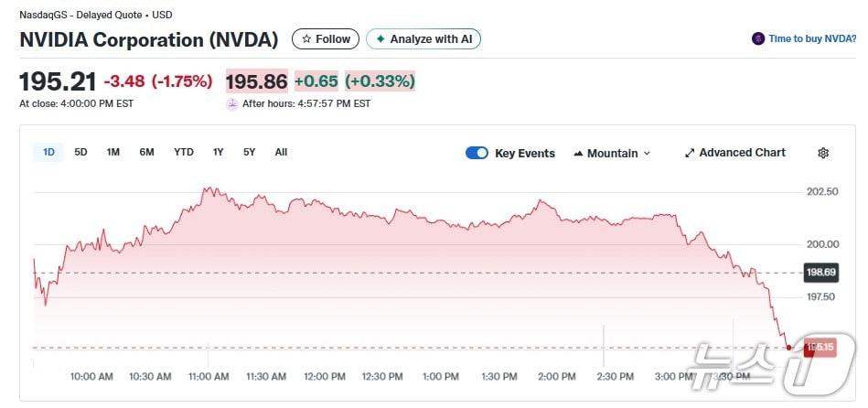Click the after hours moon icon
Screen dimensions: 868x408
click(232, 103)
